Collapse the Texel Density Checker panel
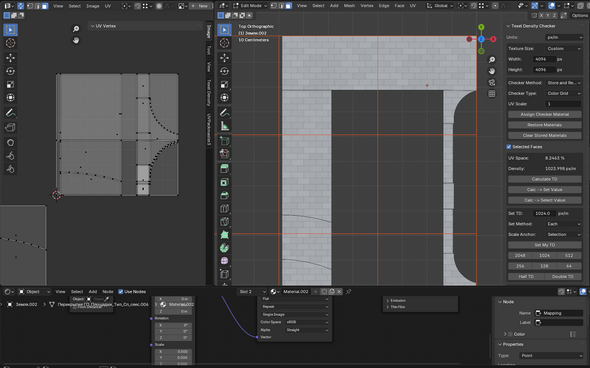Viewport: 590px width, 368px height. pos(508,26)
